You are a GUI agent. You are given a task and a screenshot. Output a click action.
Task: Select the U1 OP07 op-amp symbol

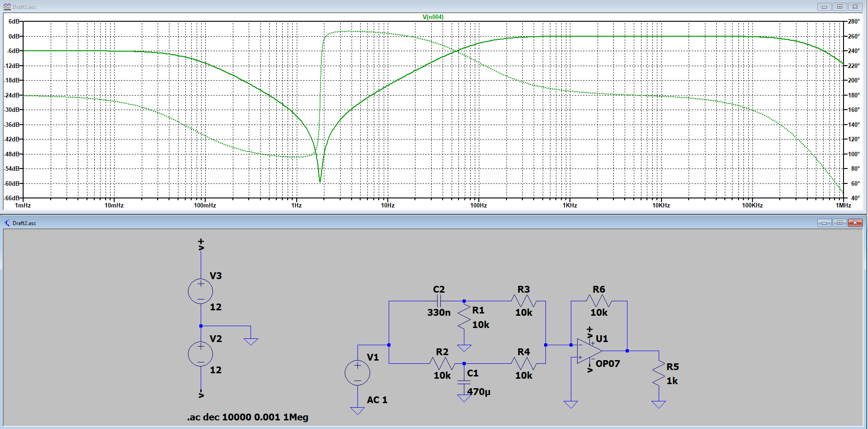click(588, 351)
